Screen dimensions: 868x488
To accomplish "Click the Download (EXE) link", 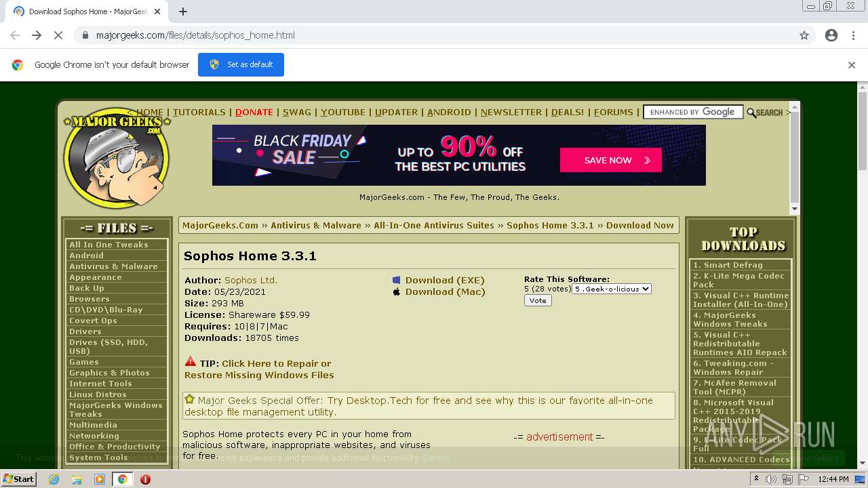I will [x=445, y=281].
